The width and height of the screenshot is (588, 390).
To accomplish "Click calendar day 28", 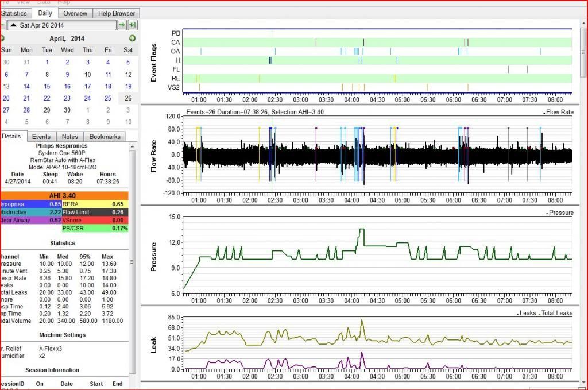I will (x=26, y=110).
